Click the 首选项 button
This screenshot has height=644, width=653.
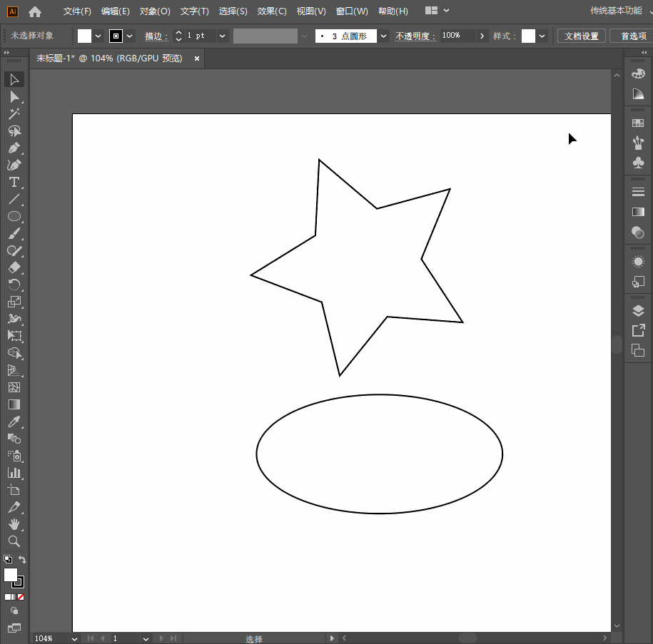632,36
